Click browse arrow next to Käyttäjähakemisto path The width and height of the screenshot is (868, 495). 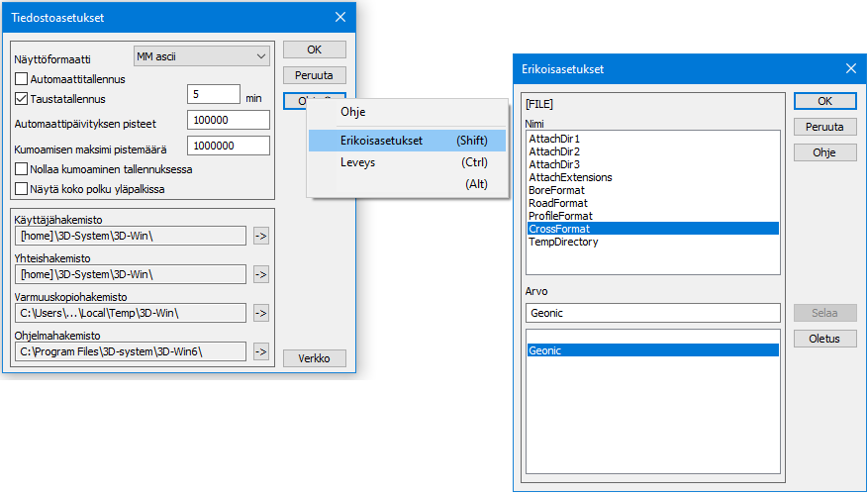coord(261,236)
